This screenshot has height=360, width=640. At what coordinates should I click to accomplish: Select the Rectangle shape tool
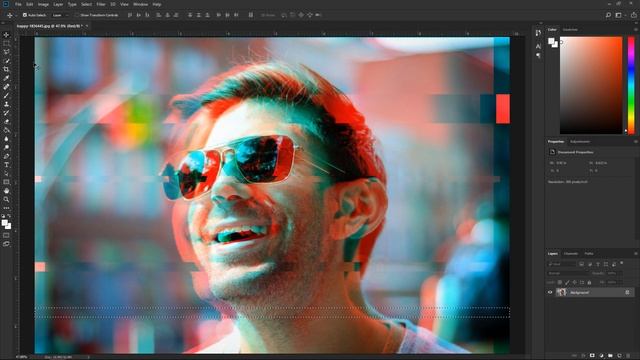(6, 182)
